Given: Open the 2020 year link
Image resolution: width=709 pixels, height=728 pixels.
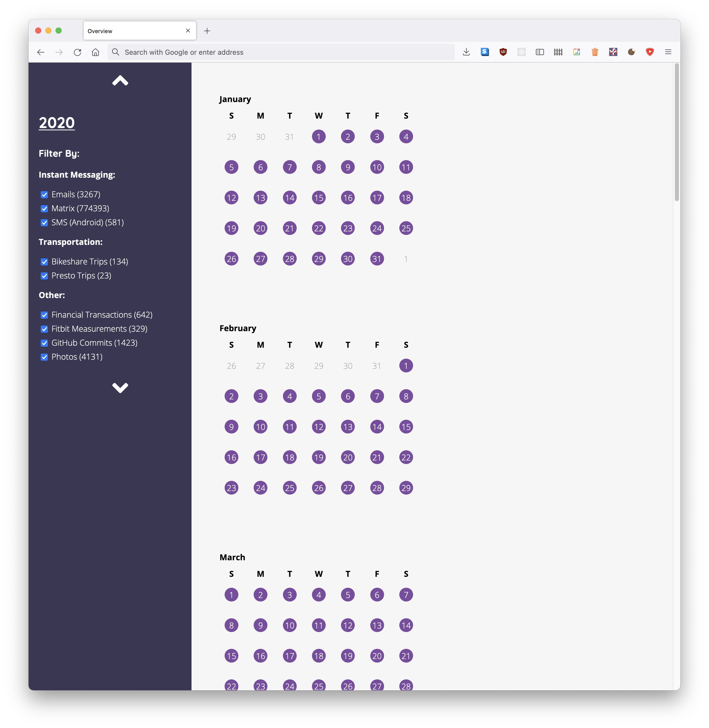Looking at the screenshot, I should coord(57,123).
